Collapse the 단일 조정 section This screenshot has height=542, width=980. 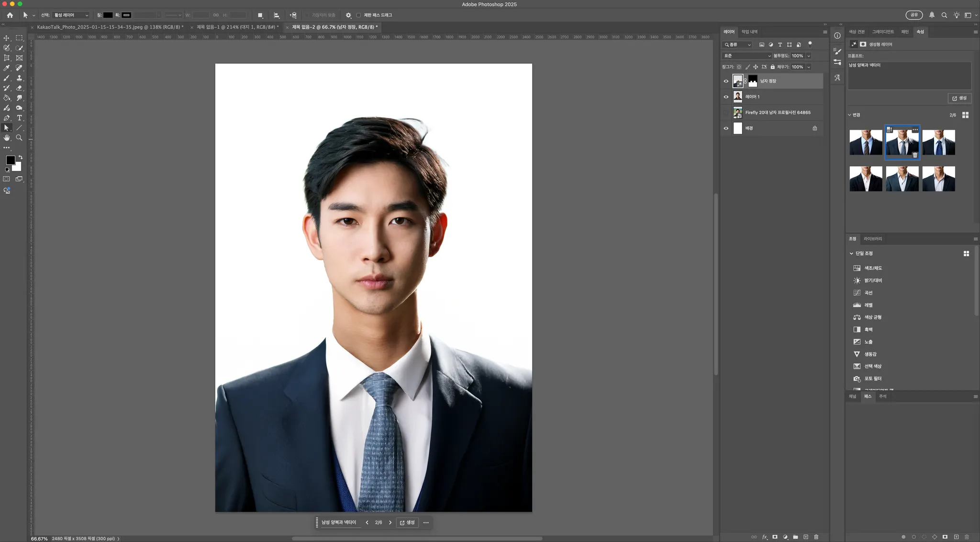click(x=851, y=253)
